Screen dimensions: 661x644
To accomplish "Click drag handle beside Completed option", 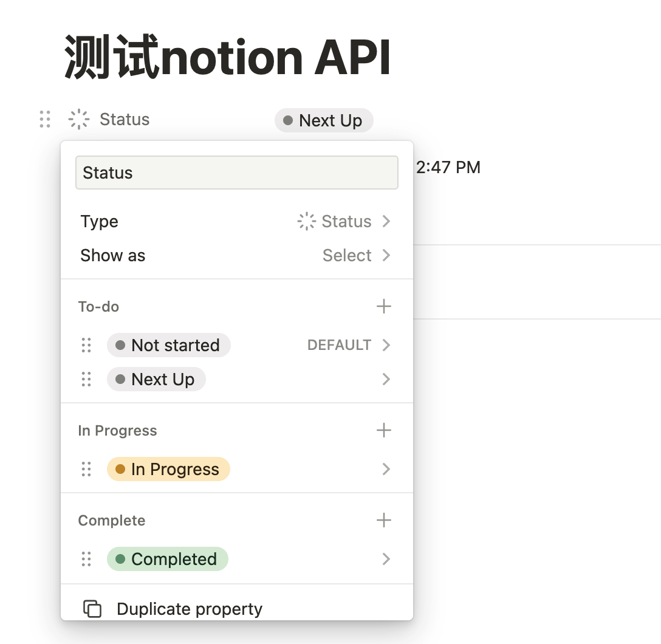I will pos(86,559).
